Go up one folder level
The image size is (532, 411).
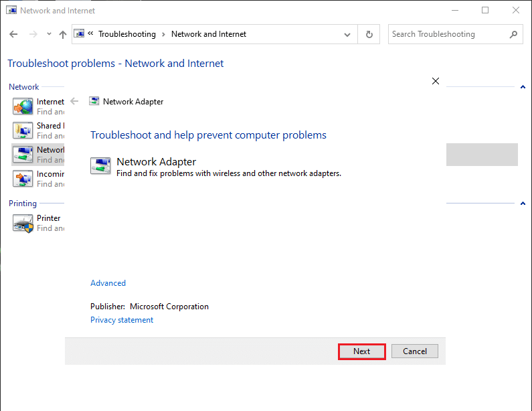62,34
